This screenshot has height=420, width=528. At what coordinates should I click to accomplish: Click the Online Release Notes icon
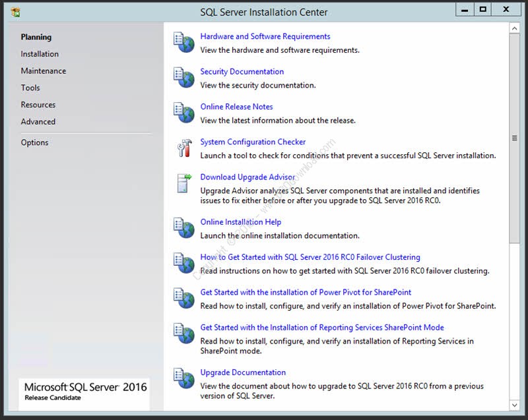click(183, 112)
